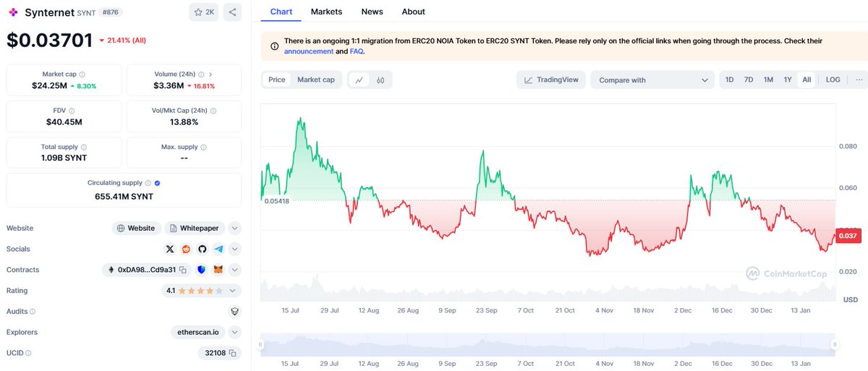This screenshot has height=371, width=868.
Task: Add token to MetaMask via fox icon
Action: [x=218, y=270]
